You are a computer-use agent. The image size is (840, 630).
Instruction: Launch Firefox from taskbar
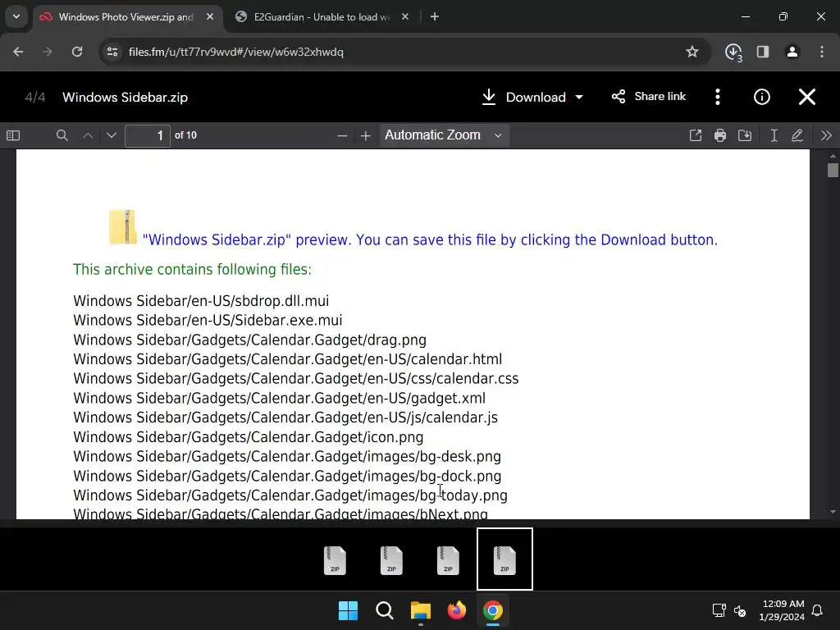click(x=457, y=610)
